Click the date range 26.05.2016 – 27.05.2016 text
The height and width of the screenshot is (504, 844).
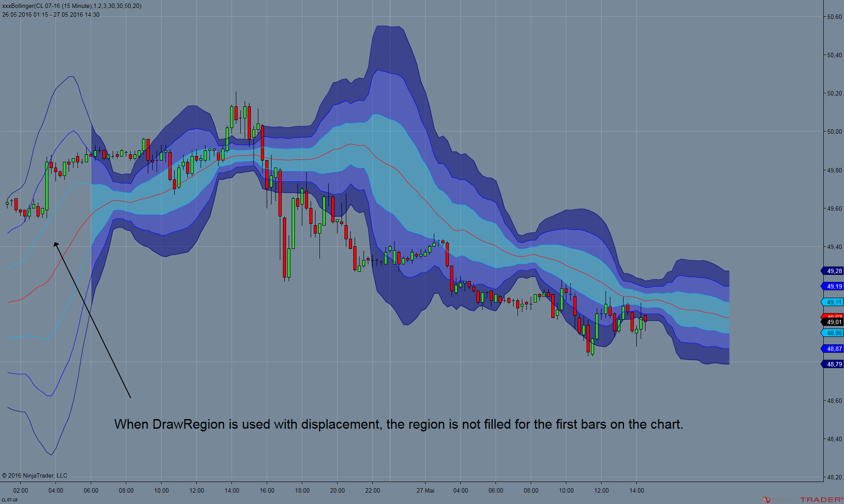pyautogui.click(x=51, y=15)
